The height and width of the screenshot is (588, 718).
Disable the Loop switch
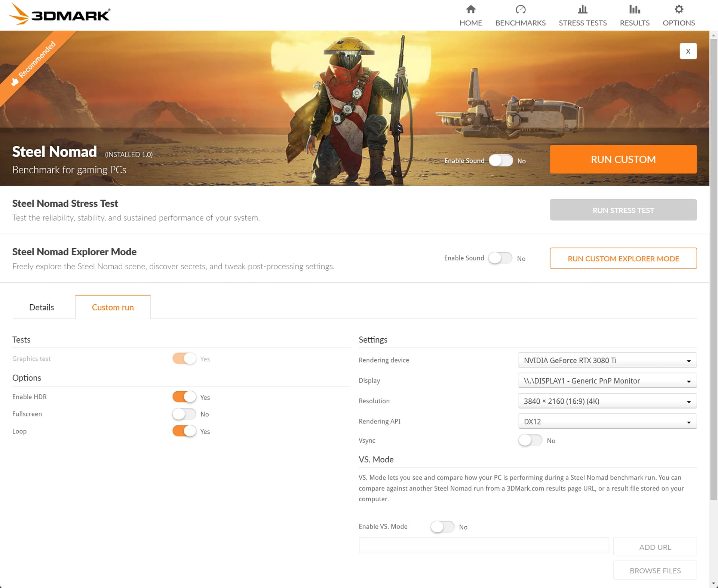(184, 431)
